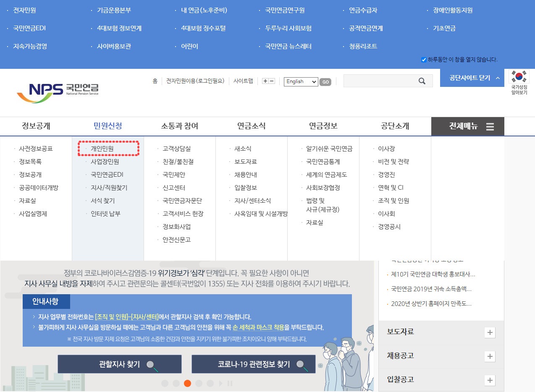Click 전자민원이용(로그인필요) link

[x=195, y=81]
